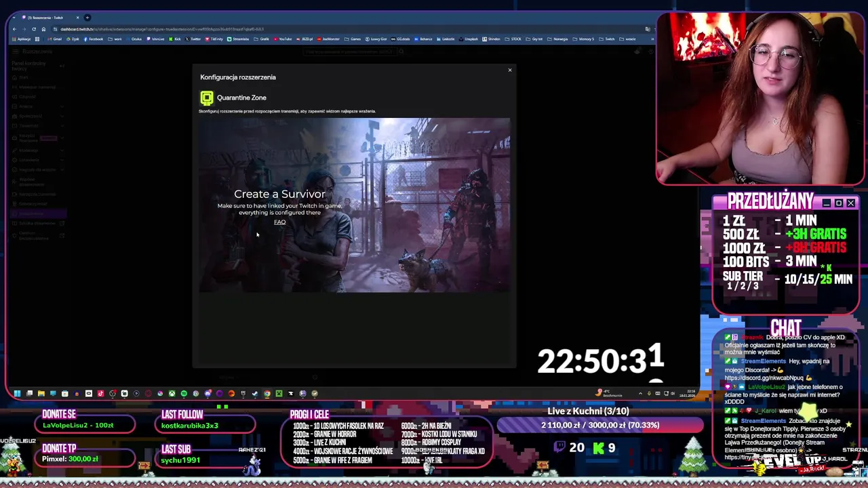The image size is (868, 488).
Task: Open the YouTube bookmark
Action: (283, 39)
